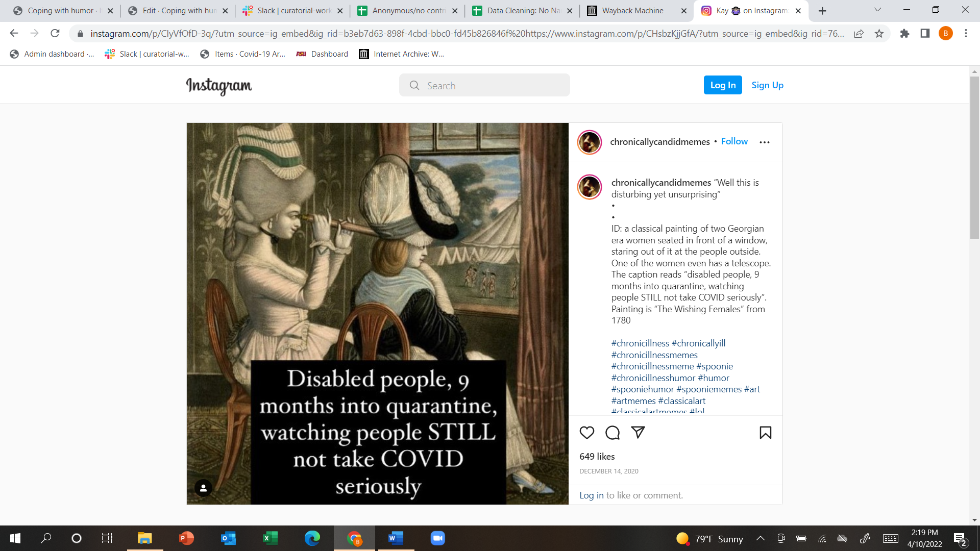This screenshot has width=980, height=551.
Task: Share the post with the paper plane icon
Action: (x=638, y=433)
